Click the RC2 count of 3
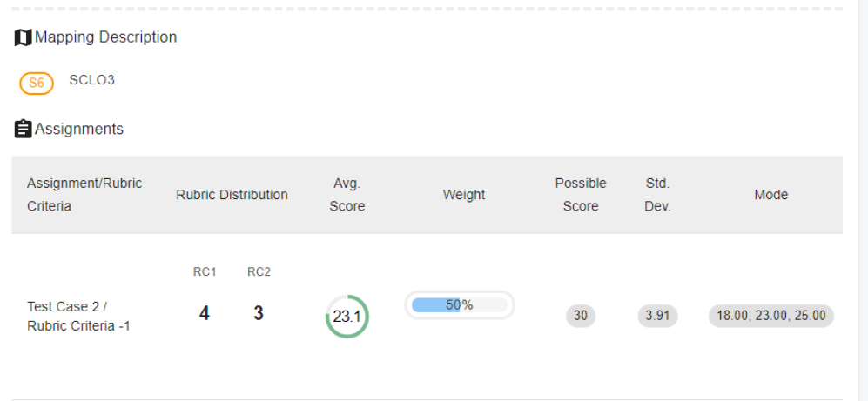The width and height of the screenshot is (868, 401). pos(259,314)
